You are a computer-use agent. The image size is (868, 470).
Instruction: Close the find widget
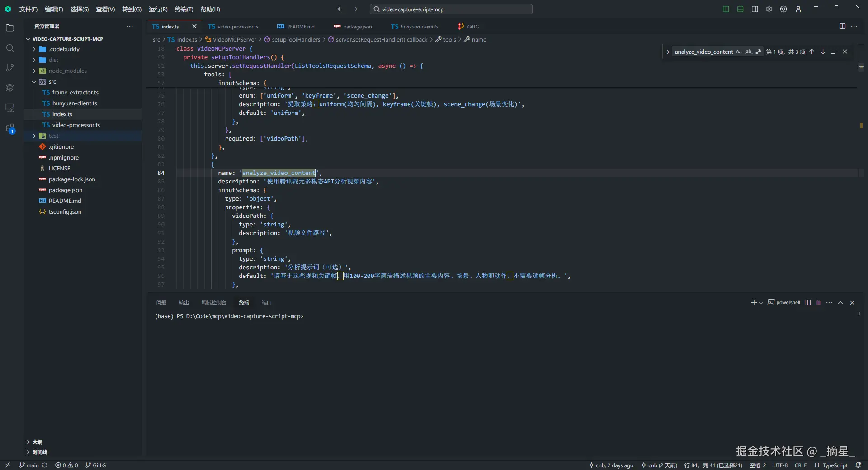coord(845,52)
